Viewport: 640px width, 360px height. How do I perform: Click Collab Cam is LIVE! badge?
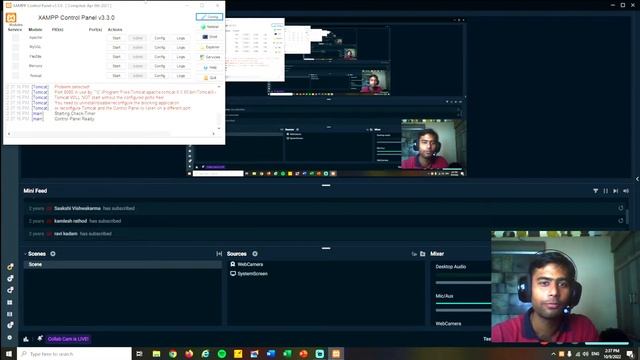point(68,339)
